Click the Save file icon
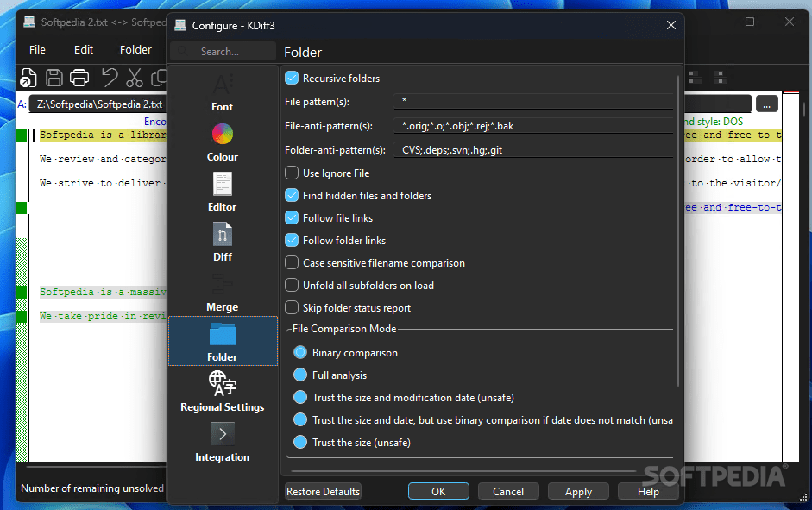The width and height of the screenshot is (812, 510). [54, 78]
